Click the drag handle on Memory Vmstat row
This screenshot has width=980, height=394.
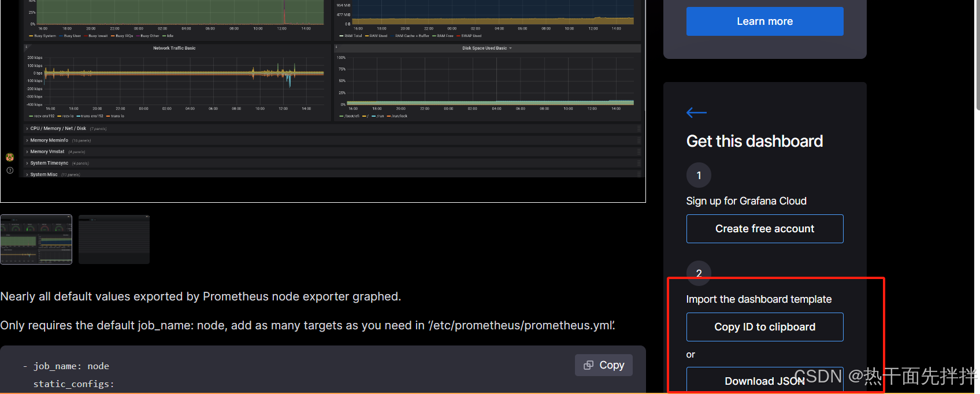(639, 152)
